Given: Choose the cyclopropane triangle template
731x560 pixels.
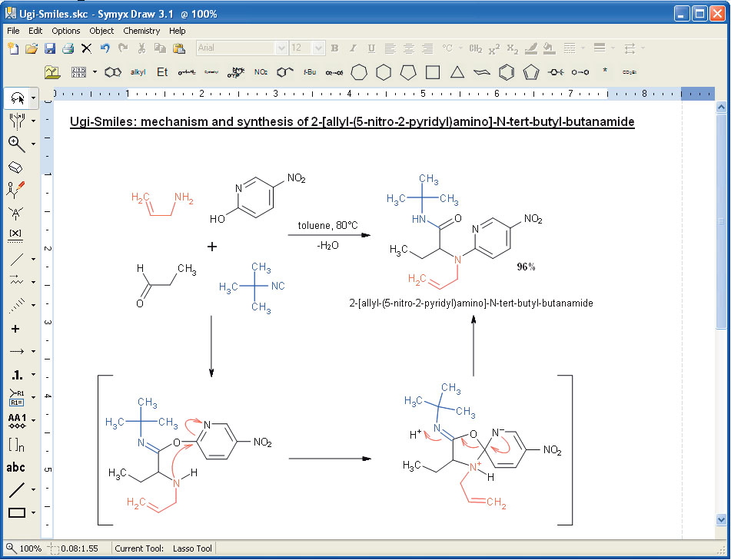Looking at the screenshot, I should (x=457, y=72).
